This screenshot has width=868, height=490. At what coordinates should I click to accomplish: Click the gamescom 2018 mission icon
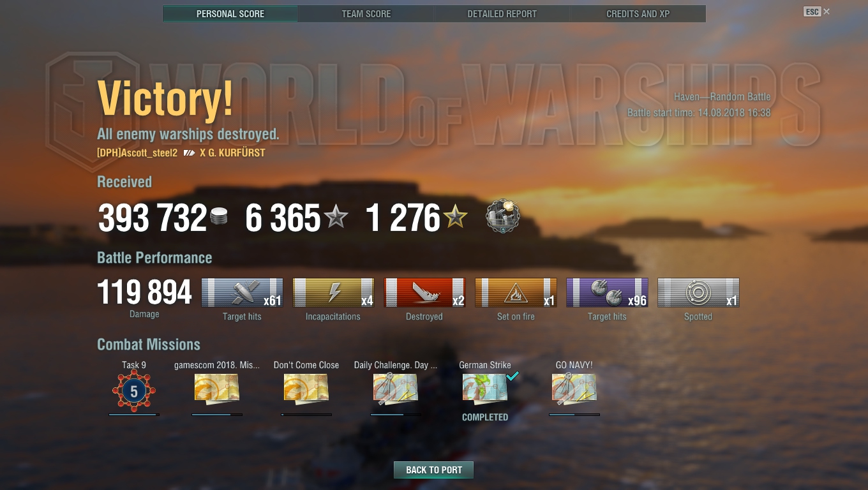point(217,388)
